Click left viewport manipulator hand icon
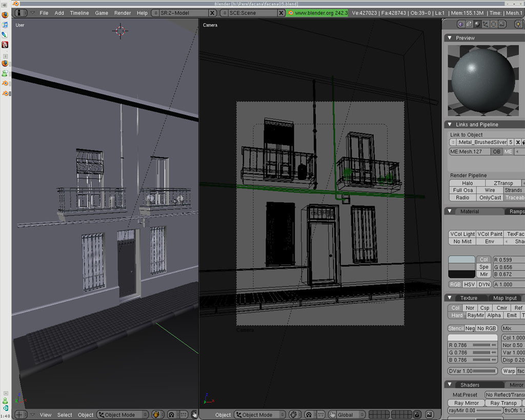Screen dimensions: 525x420 click(x=194, y=415)
